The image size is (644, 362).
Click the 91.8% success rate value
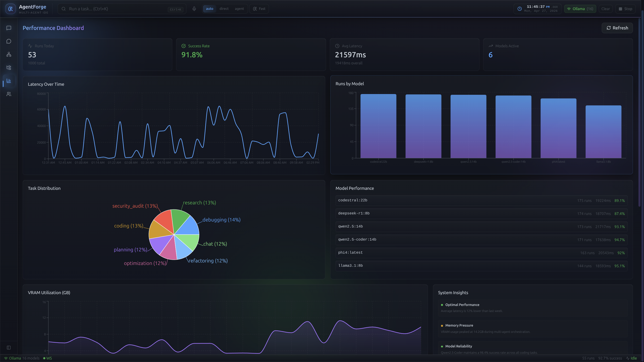point(192,55)
